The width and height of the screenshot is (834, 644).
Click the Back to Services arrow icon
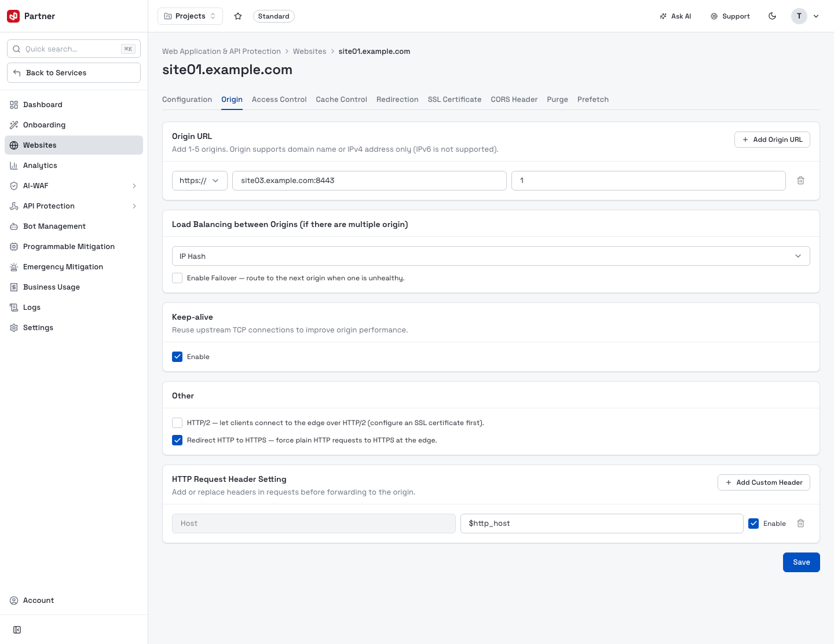pyautogui.click(x=17, y=73)
